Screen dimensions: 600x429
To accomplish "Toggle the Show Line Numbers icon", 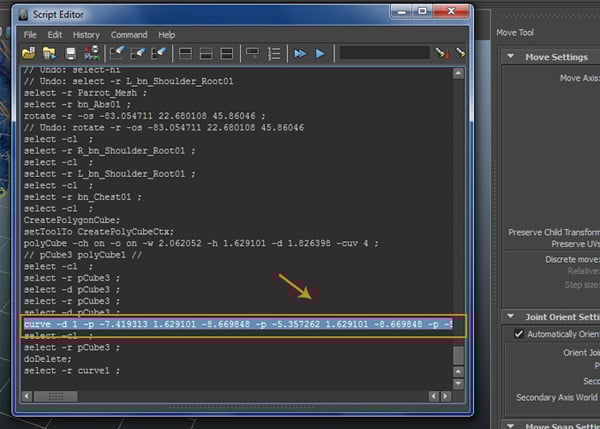I will (274, 53).
